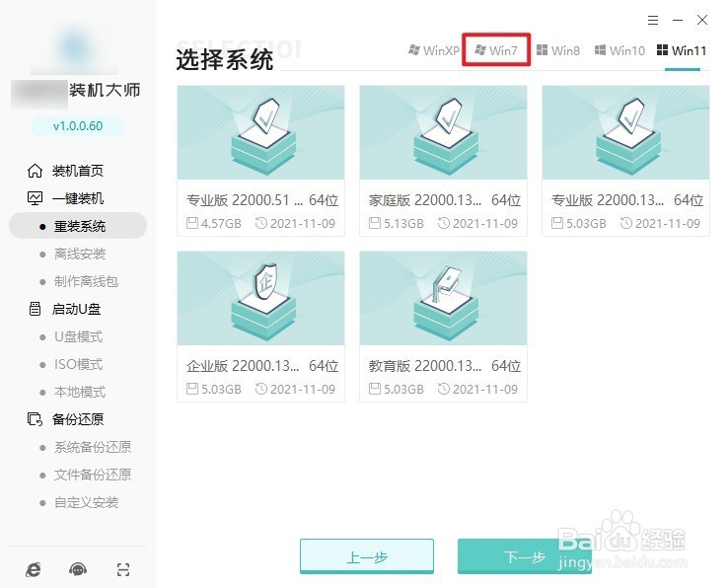
Task: Switch to the WinXP tab
Action: 433,50
